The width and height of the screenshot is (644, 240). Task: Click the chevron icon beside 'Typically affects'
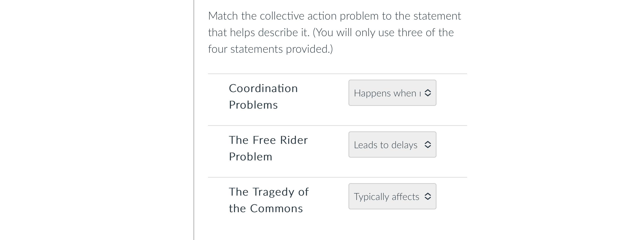pyautogui.click(x=428, y=196)
